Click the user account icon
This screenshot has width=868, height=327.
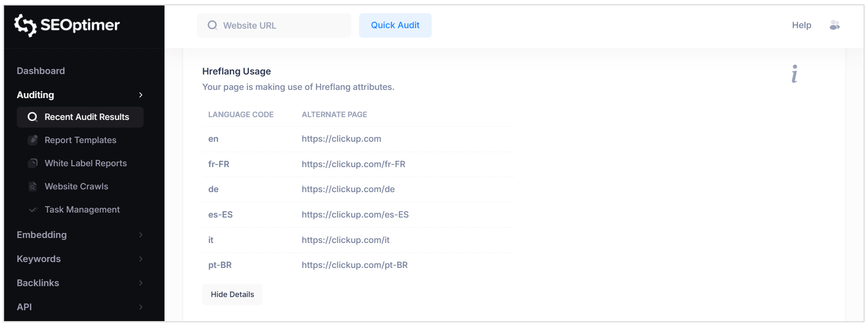[x=835, y=25]
